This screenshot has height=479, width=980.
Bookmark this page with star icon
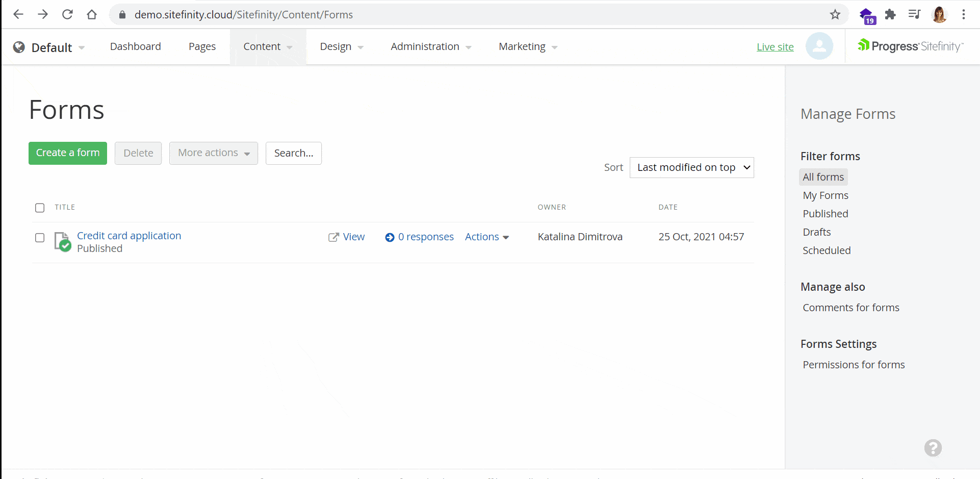click(835, 14)
